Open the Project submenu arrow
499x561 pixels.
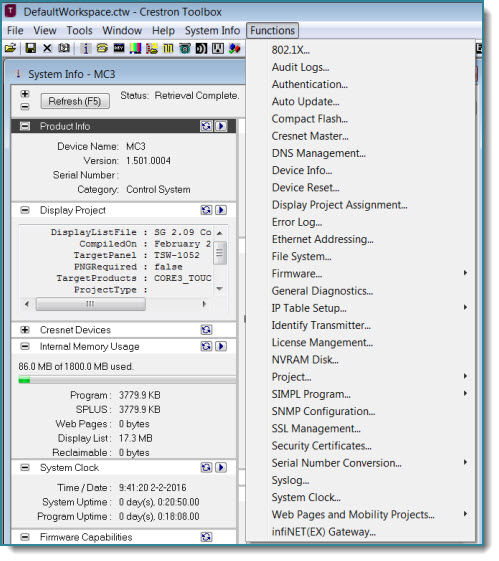pyautogui.click(x=465, y=376)
